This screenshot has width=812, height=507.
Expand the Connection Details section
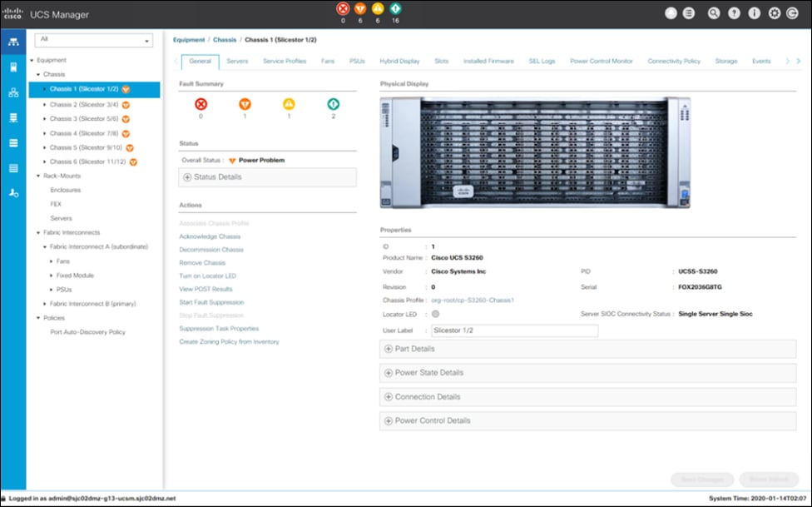point(587,397)
